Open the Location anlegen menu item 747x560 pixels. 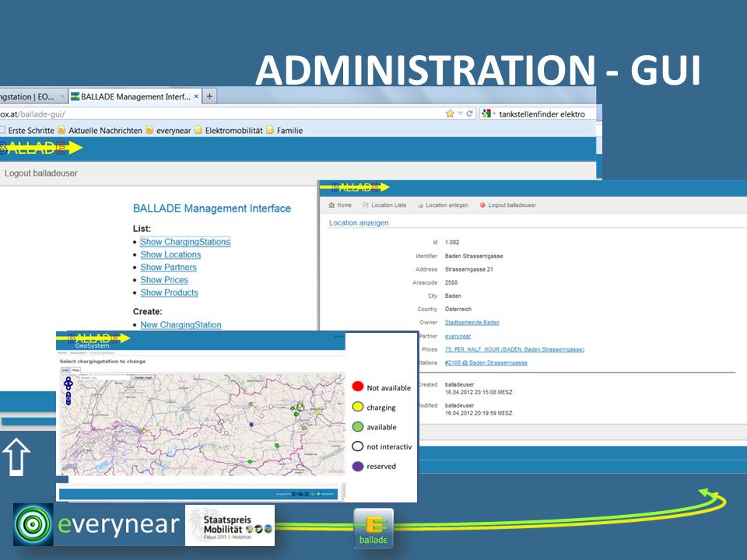click(x=443, y=205)
